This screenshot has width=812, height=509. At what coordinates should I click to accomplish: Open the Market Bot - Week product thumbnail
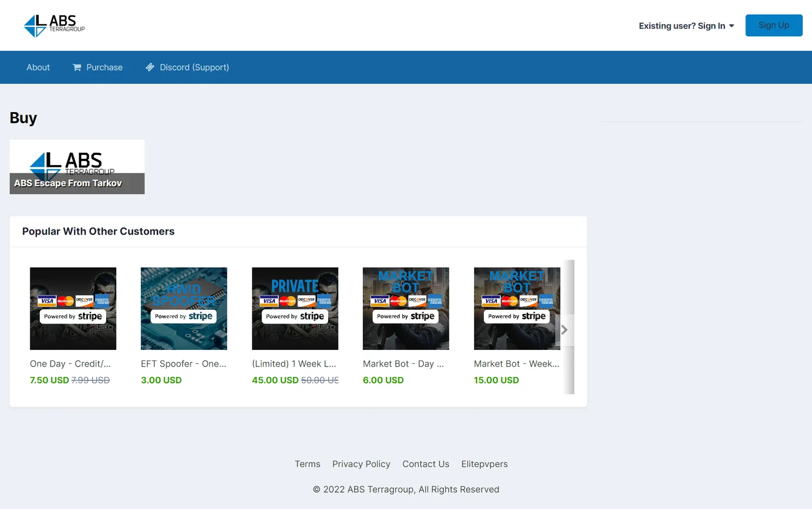517,309
